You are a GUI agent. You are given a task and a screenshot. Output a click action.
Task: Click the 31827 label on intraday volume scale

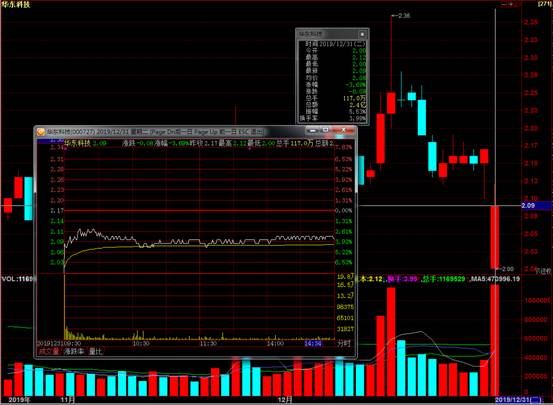point(345,329)
